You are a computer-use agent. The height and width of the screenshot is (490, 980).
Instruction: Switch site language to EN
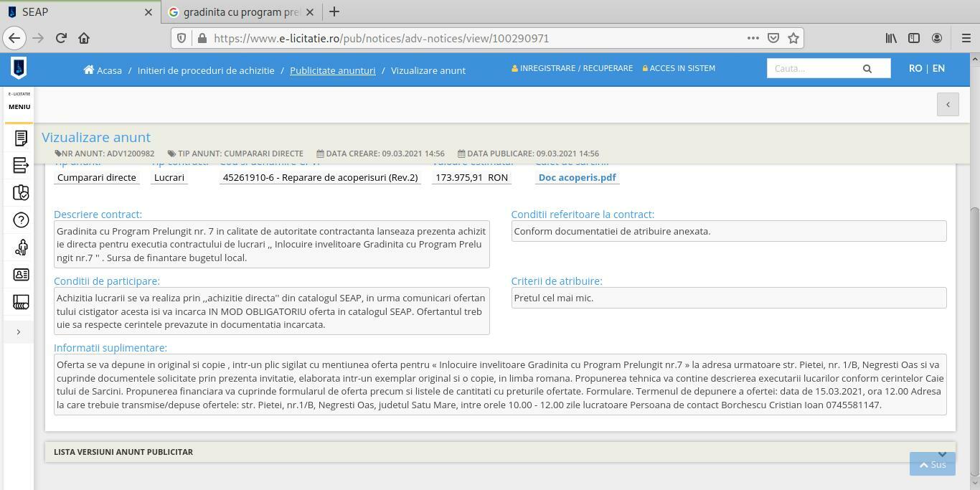coord(938,68)
